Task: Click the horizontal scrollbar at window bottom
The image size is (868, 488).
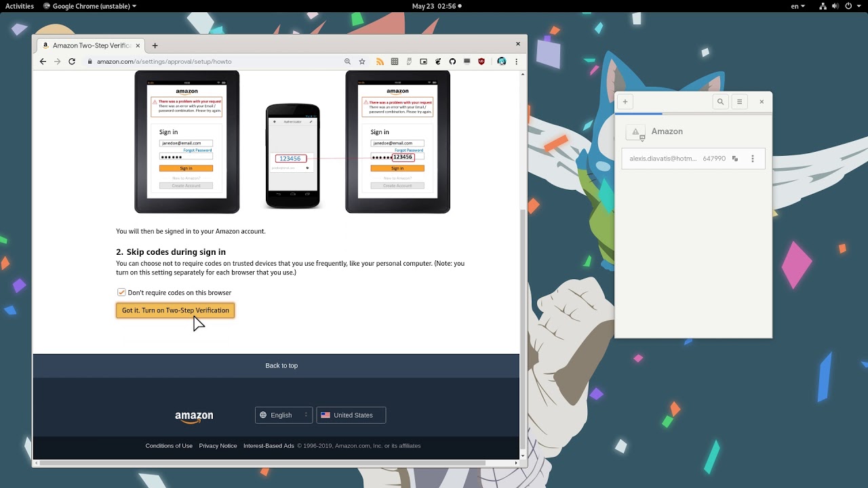Action: pos(263,463)
